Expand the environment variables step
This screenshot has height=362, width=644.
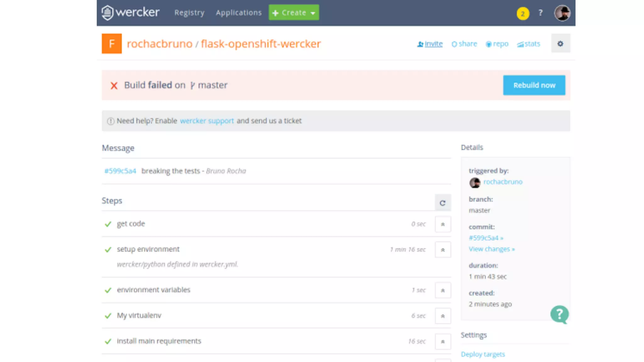(x=443, y=290)
